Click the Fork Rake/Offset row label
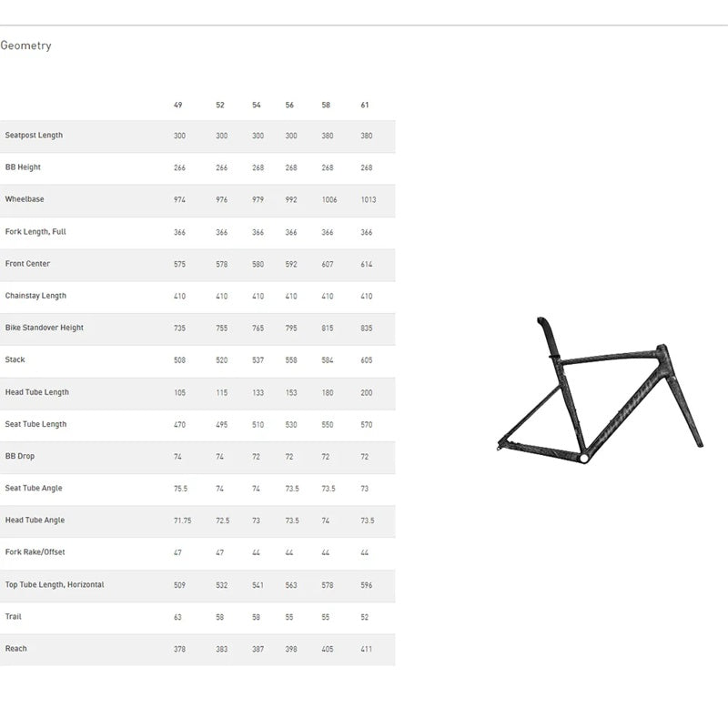 [35, 552]
